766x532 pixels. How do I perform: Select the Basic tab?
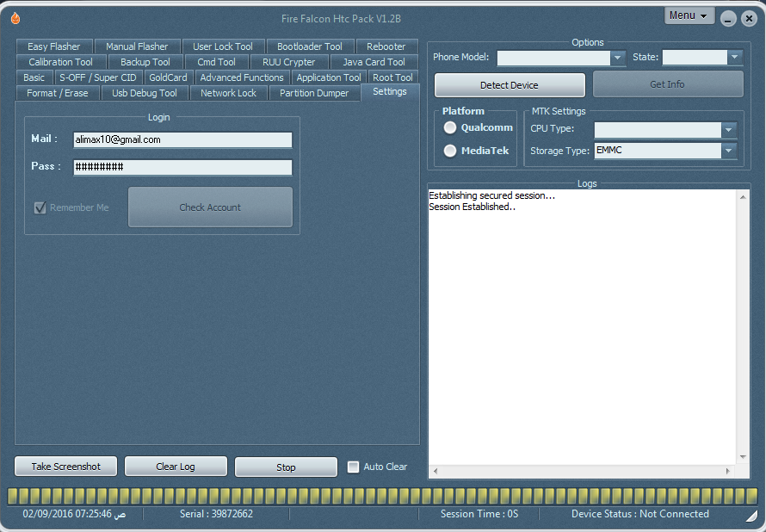(34, 77)
